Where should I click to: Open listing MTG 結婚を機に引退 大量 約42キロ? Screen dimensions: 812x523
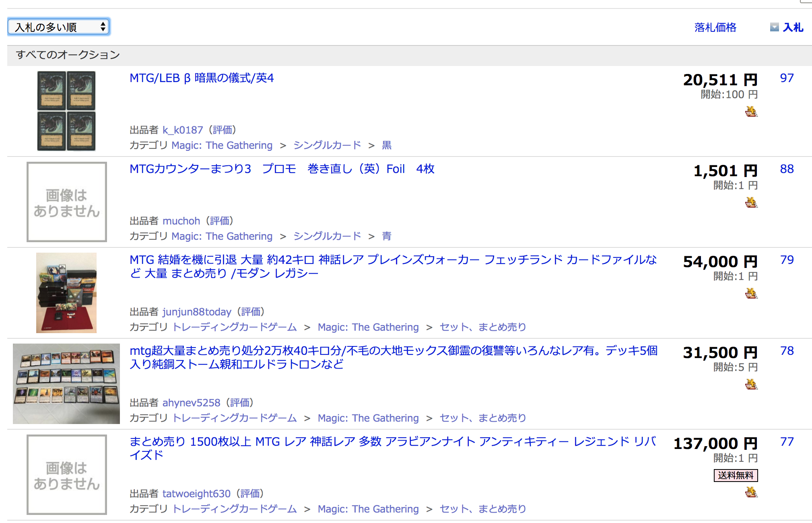coord(393,266)
